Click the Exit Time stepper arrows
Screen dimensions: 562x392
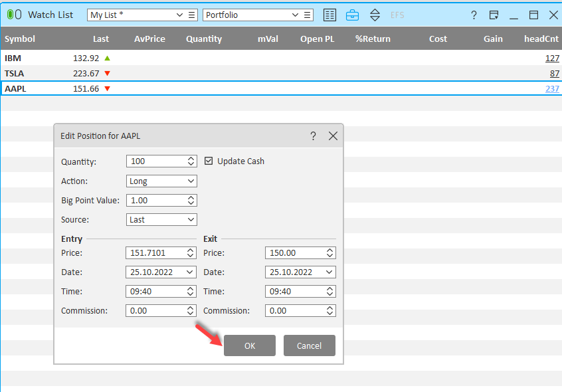[x=329, y=291]
